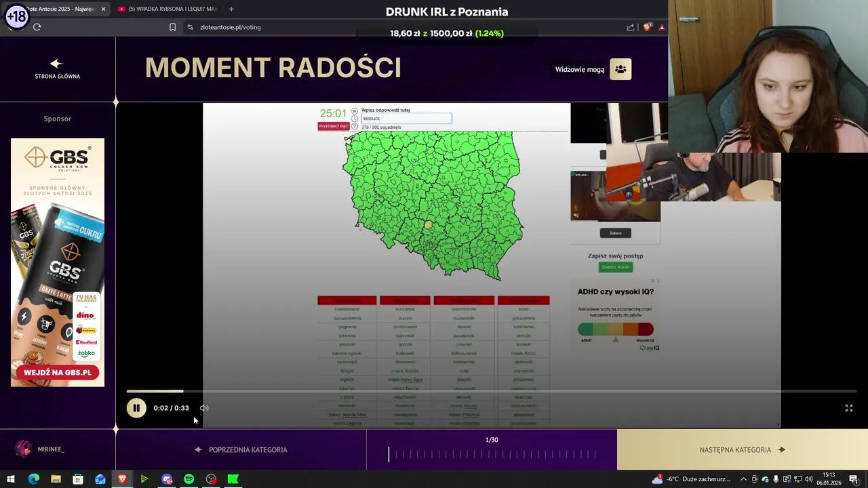This screenshot has width=868, height=488.
Task: Pause the video clip
Action: 136,408
